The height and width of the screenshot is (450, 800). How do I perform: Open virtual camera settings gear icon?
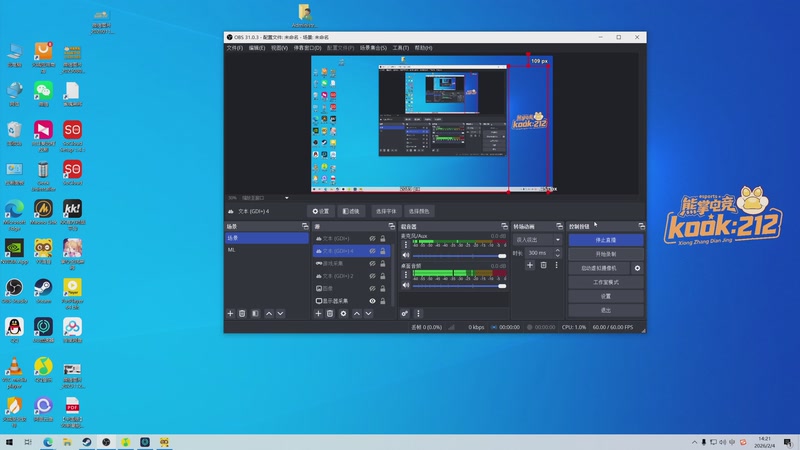tap(637, 268)
